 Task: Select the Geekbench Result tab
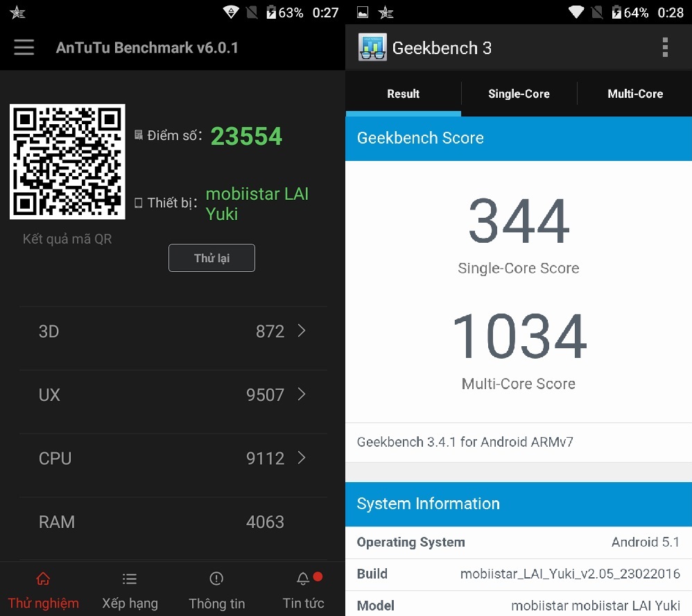click(404, 94)
